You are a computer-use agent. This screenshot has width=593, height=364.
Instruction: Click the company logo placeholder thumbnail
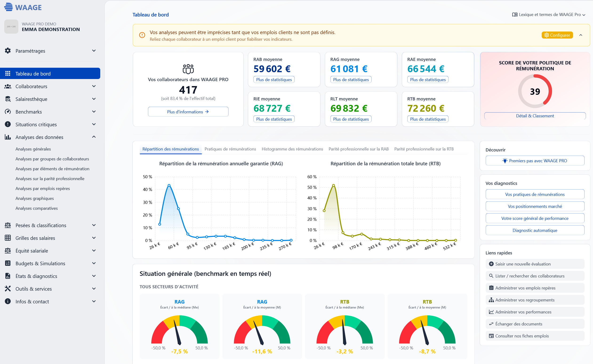click(11, 27)
